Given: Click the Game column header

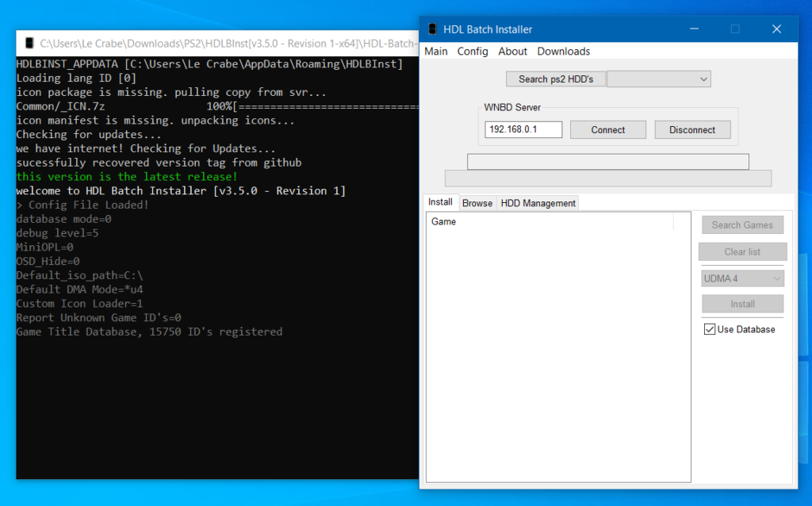Looking at the screenshot, I should coord(550,221).
